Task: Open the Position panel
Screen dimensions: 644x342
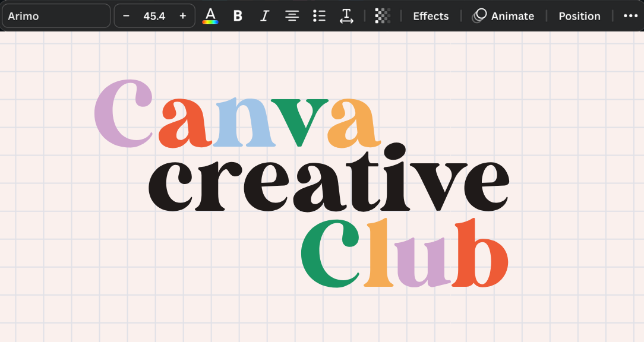Action: 579,16
